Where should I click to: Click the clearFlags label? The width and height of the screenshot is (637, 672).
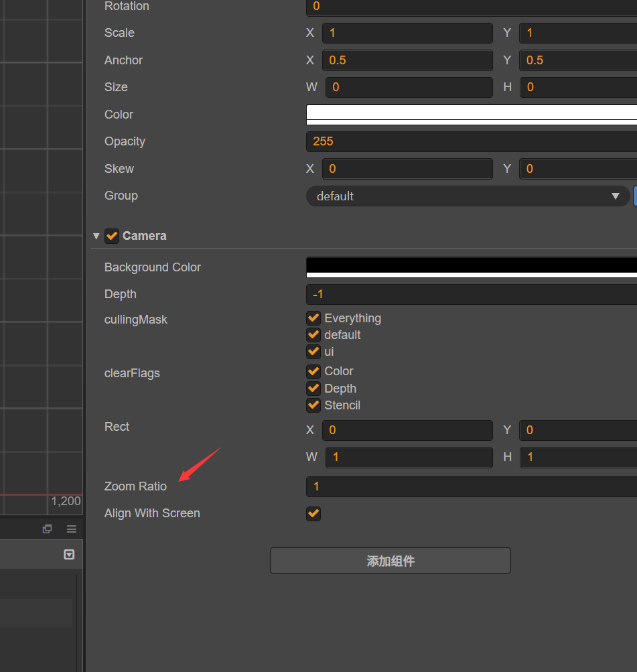coord(132,373)
